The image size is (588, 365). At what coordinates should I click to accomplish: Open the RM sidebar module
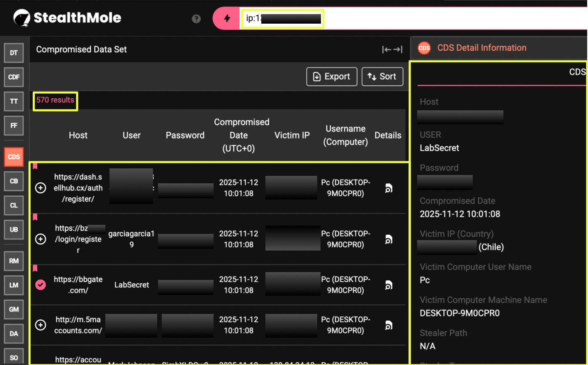14,261
